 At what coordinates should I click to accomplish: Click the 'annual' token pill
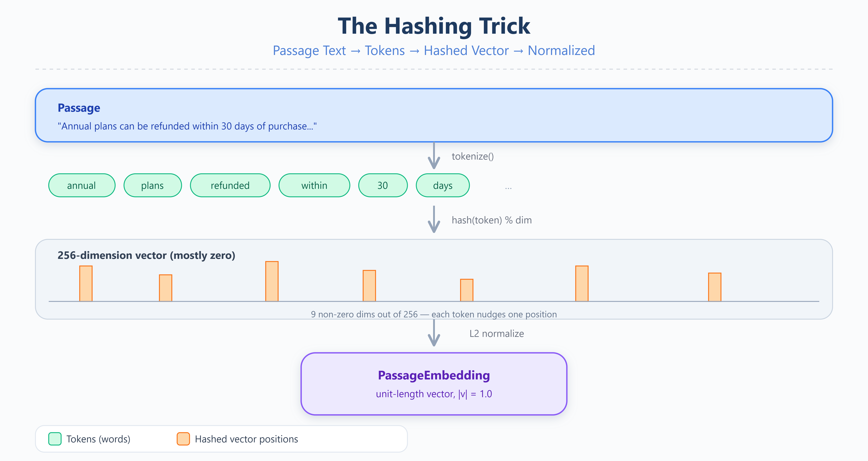pyautogui.click(x=82, y=185)
